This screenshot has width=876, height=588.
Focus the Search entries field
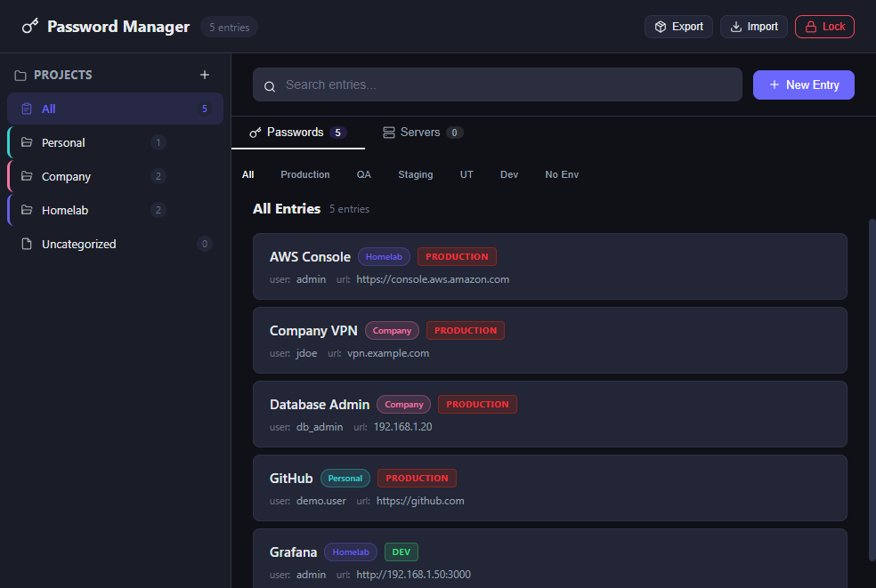(498, 85)
